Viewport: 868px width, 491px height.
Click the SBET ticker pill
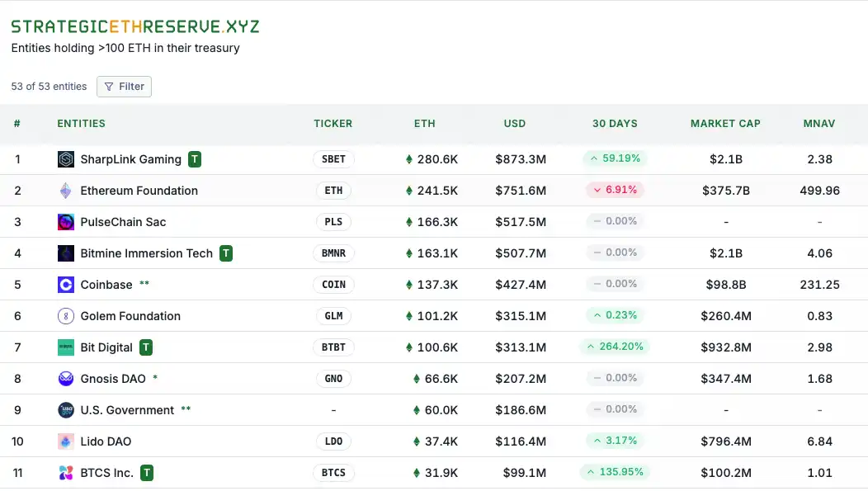click(x=333, y=159)
